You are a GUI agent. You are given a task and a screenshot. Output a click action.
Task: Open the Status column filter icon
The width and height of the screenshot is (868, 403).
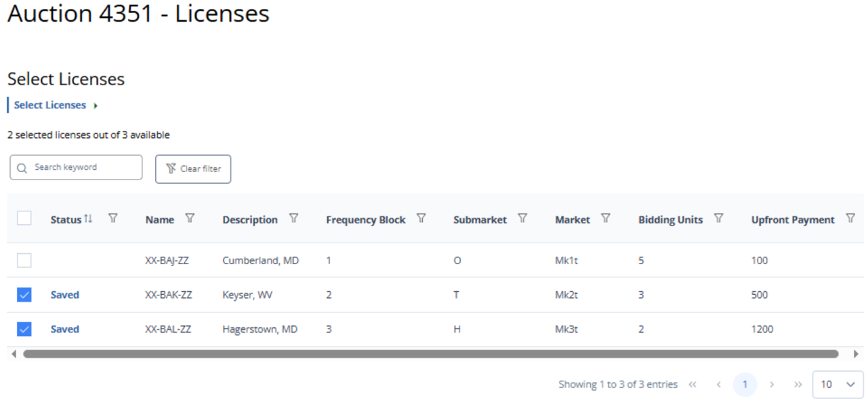coord(113,219)
